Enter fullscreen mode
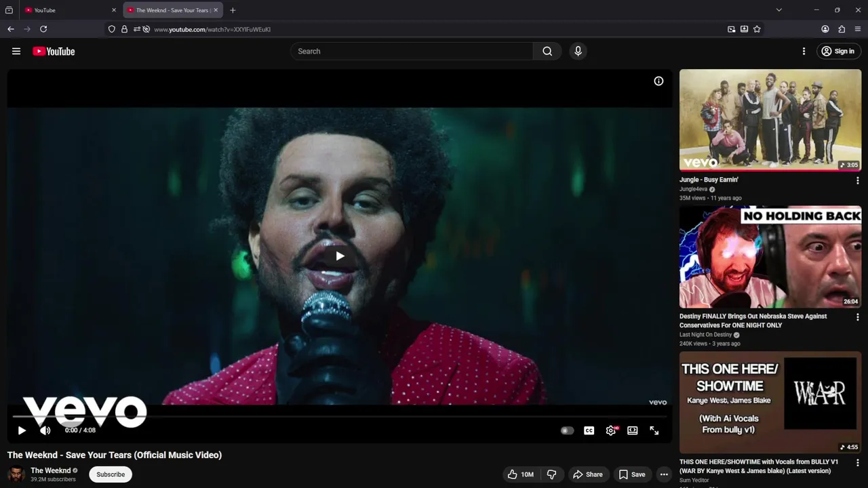Image resolution: width=868 pixels, height=488 pixels. click(654, 430)
